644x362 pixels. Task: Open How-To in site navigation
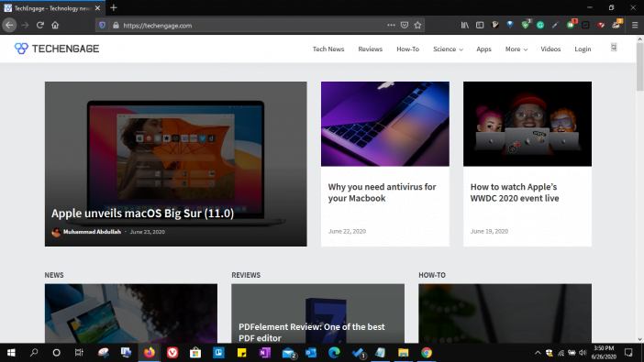(x=407, y=49)
